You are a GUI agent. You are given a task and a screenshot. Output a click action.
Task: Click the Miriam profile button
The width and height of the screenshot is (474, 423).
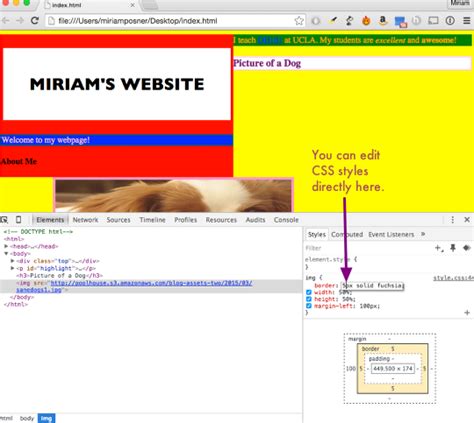pyautogui.click(x=460, y=3)
